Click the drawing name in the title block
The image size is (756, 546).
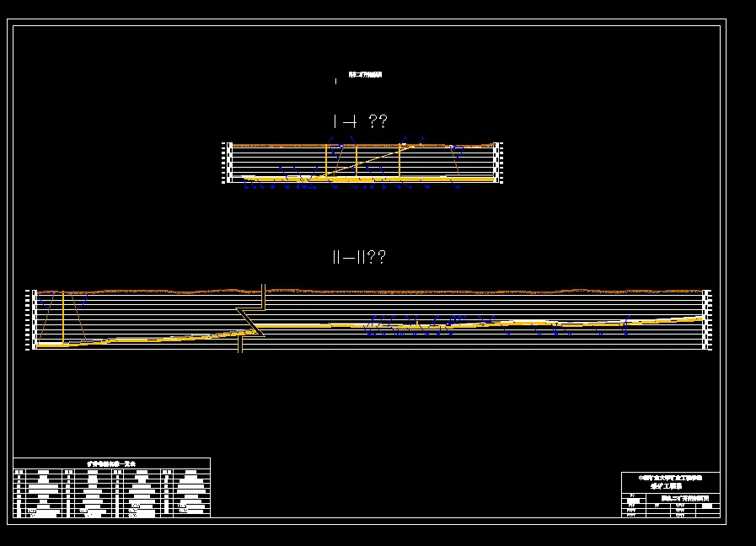pyautogui.click(x=685, y=498)
